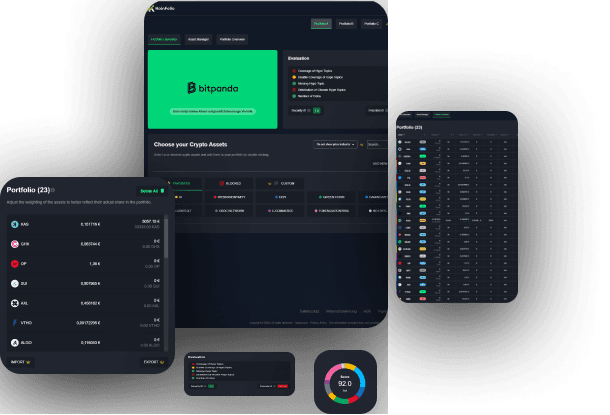Filter assets by the GEO NETWORK category

pyautogui.click(x=229, y=211)
